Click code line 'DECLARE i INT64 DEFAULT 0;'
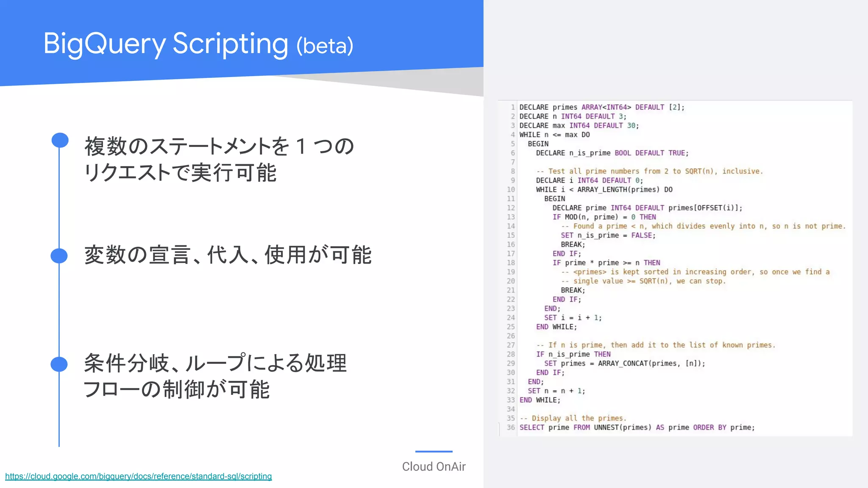 [590, 180]
